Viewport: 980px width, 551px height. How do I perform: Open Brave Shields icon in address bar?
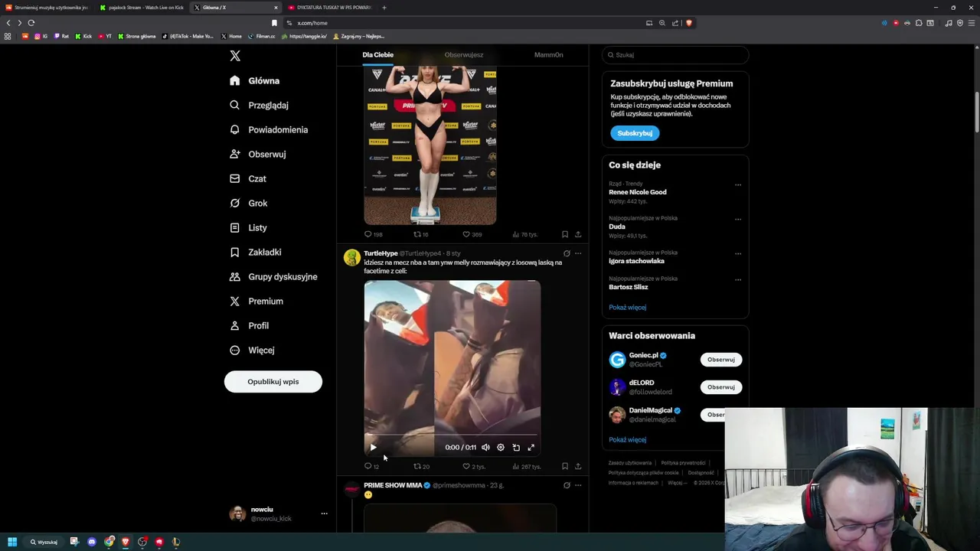coord(689,23)
